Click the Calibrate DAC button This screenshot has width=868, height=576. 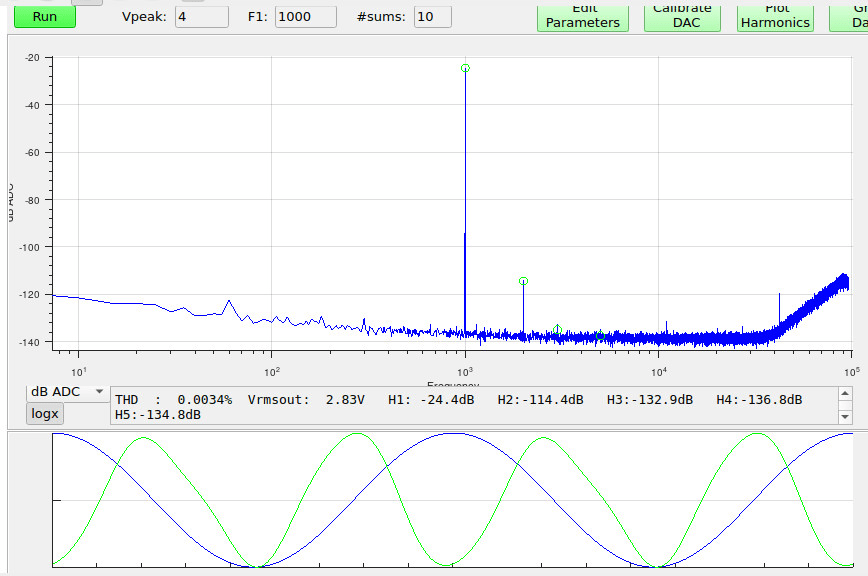click(682, 18)
